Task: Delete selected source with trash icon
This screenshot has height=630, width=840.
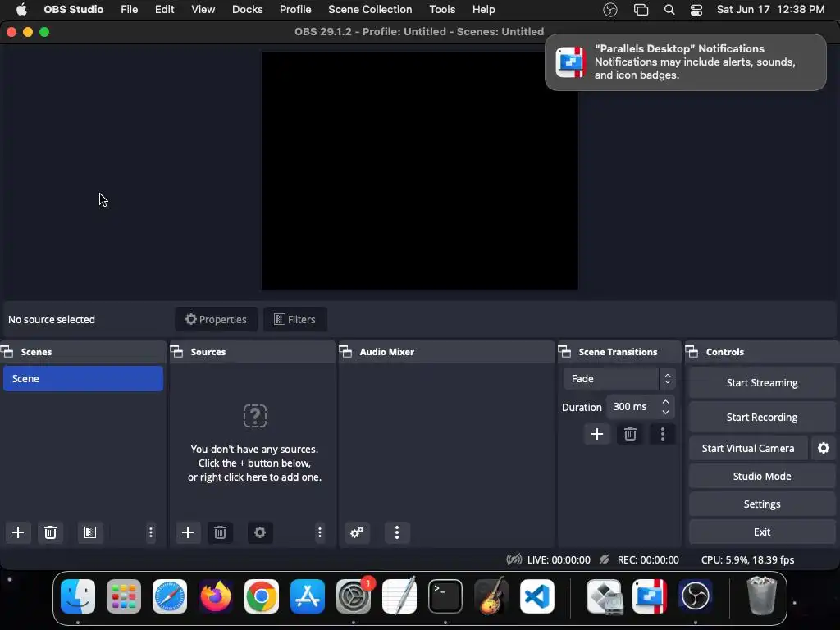Action: [220, 532]
